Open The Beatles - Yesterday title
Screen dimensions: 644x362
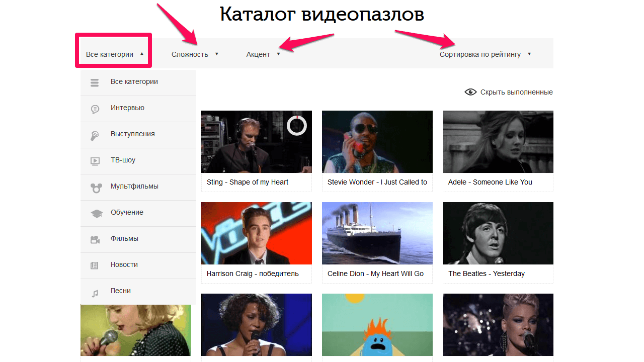point(487,274)
